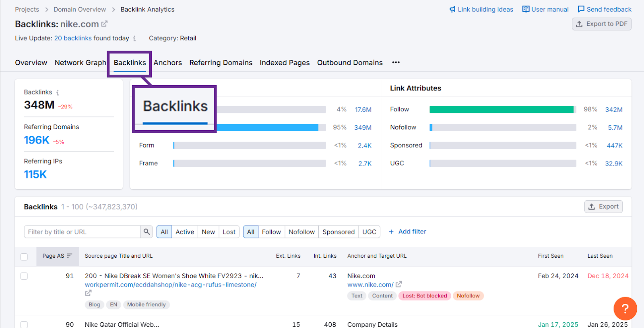Click the 349M link type count
The width and height of the screenshot is (644, 328).
[x=363, y=127]
